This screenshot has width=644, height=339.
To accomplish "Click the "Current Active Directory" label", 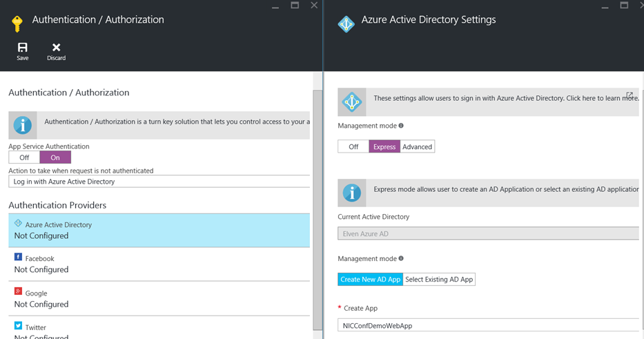I will pos(373,217).
